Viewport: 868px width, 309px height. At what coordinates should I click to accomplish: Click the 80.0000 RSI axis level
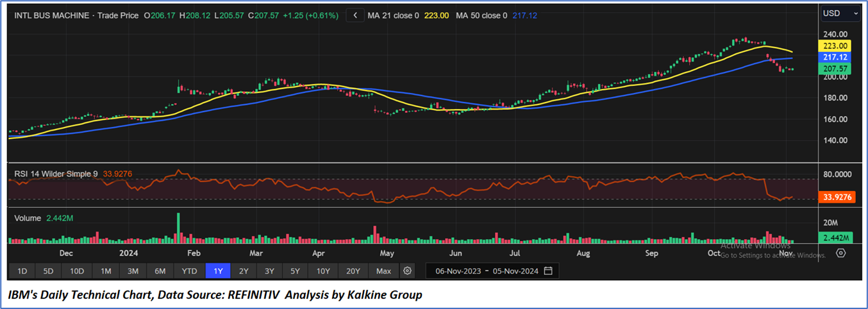(837, 173)
